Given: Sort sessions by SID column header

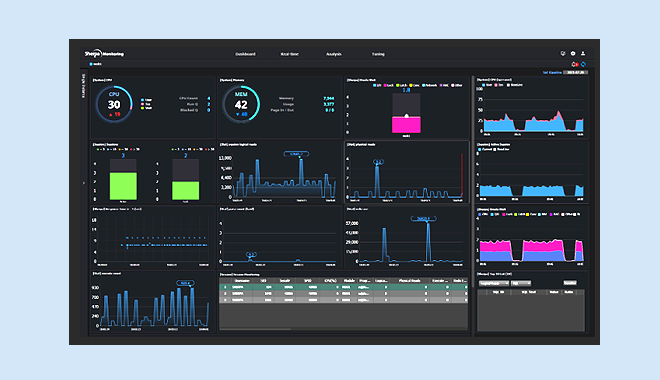Looking at the screenshot, I should [263, 281].
